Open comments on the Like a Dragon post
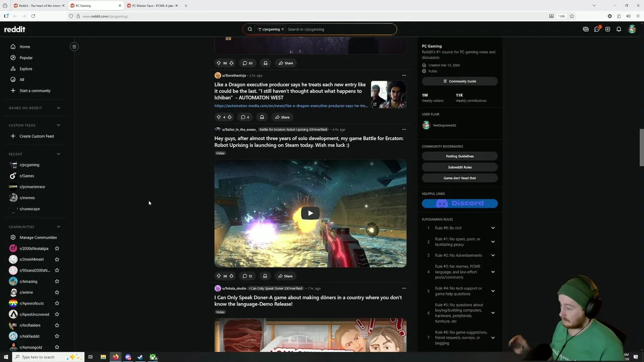This screenshot has height=362, width=644. (x=245, y=117)
